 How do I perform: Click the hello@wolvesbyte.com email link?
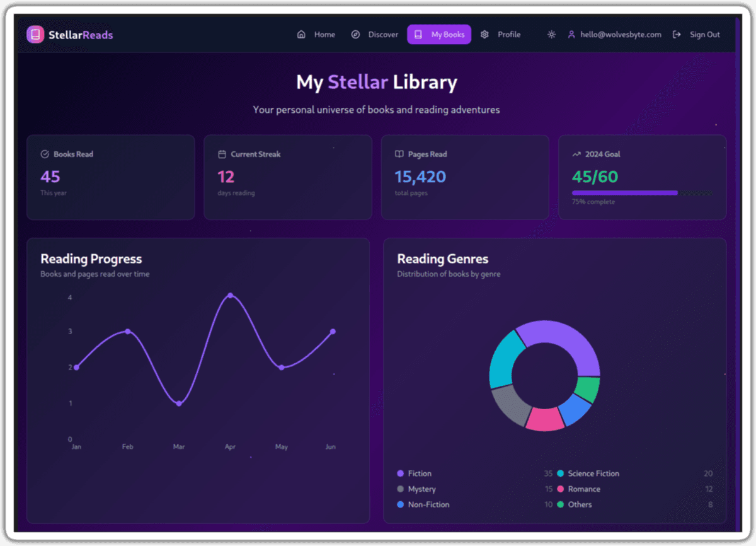click(620, 35)
